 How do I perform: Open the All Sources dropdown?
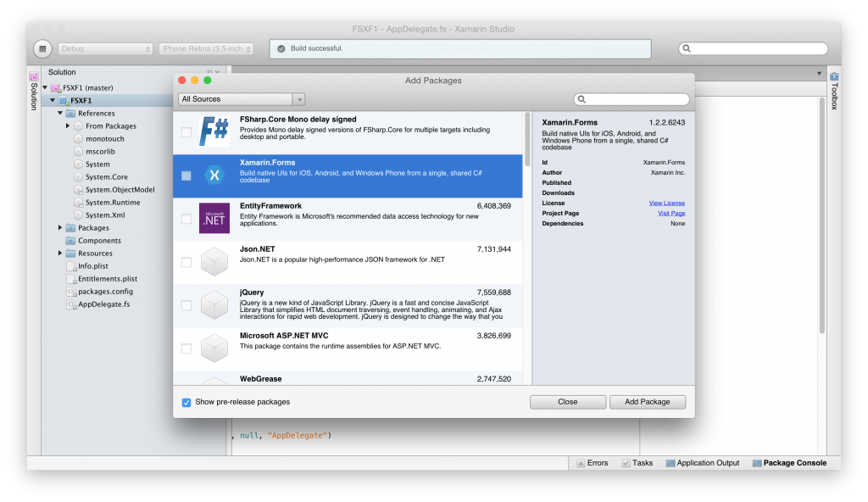[242, 99]
